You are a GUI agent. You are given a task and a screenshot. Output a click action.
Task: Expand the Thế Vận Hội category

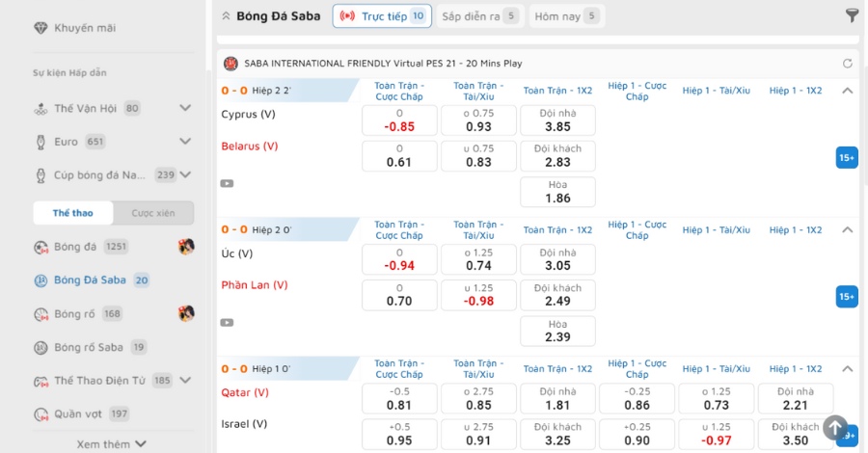point(185,108)
